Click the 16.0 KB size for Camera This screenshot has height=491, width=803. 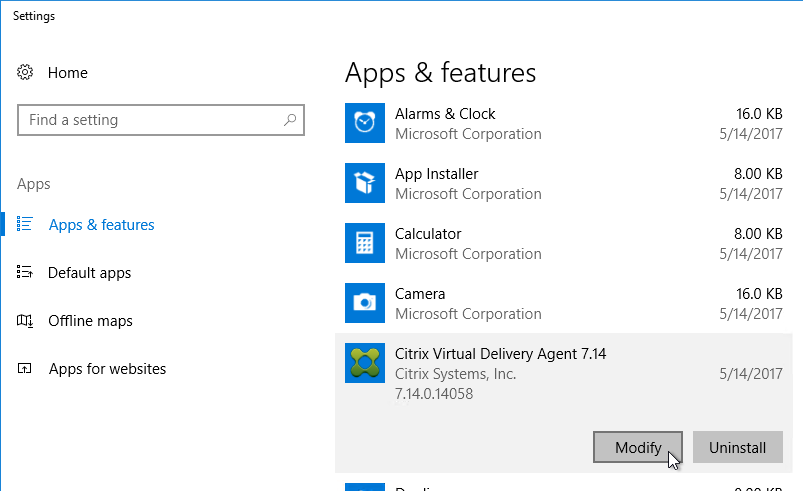click(x=759, y=294)
